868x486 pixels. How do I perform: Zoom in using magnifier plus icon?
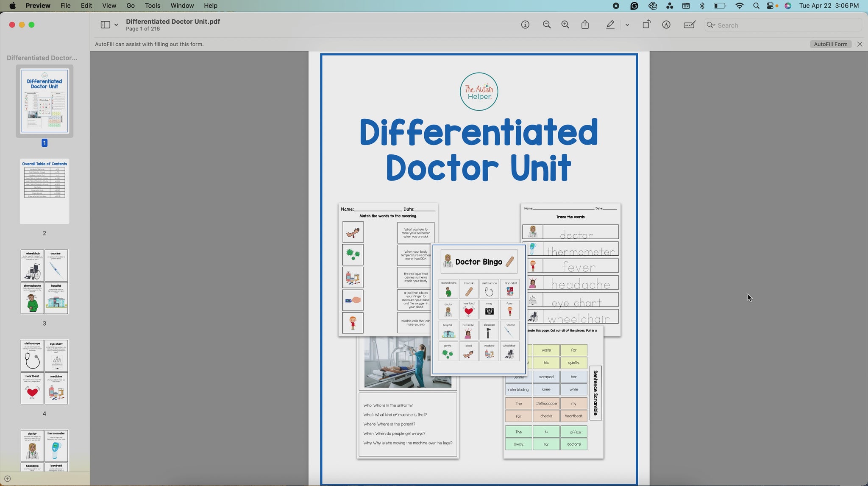click(565, 25)
